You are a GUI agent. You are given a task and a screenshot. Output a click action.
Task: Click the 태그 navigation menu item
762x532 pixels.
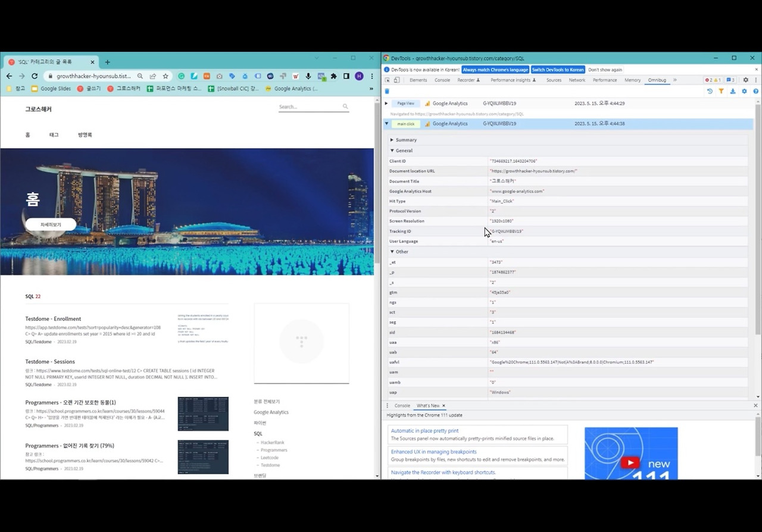click(x=54, y=135)
